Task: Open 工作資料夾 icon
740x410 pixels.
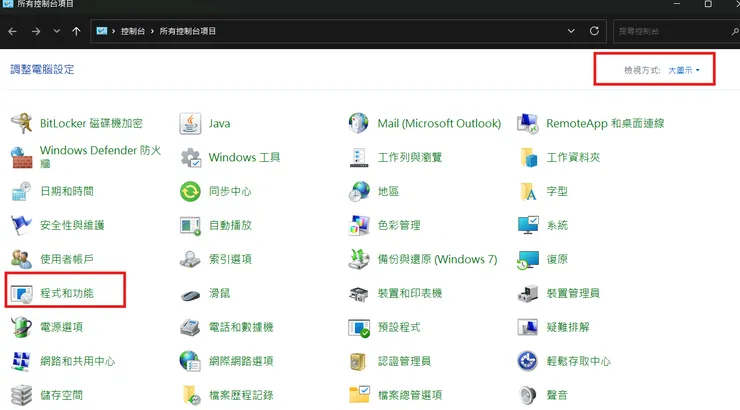Action: click(528, 158)
